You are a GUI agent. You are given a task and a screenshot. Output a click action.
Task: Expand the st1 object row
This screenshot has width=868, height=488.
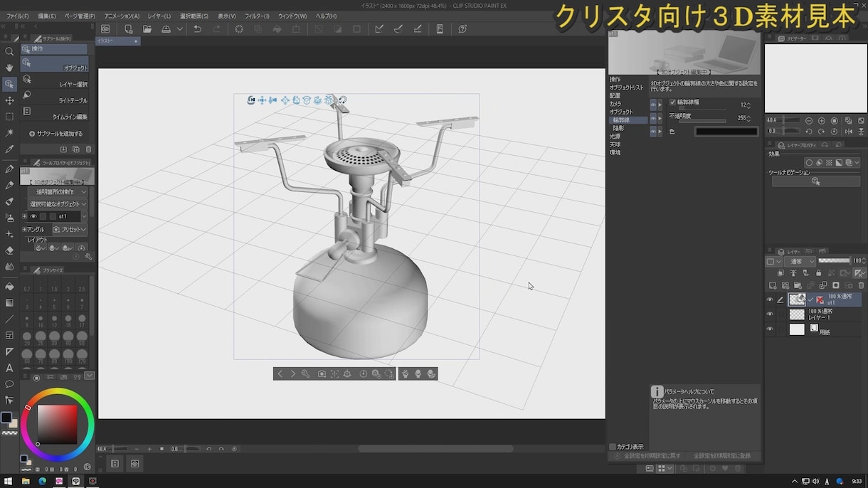tap(24, 216)
